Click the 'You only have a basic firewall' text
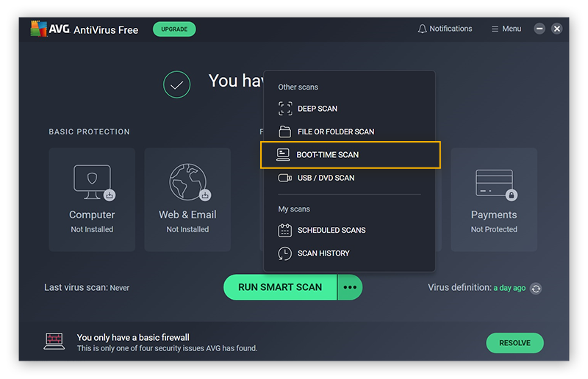 pyautogui.click(x=133, y=337)
